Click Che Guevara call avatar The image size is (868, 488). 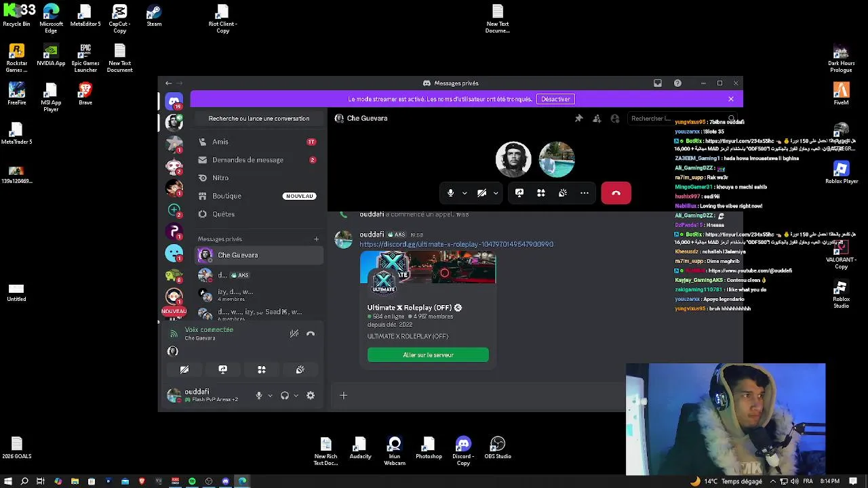(513, 159)
